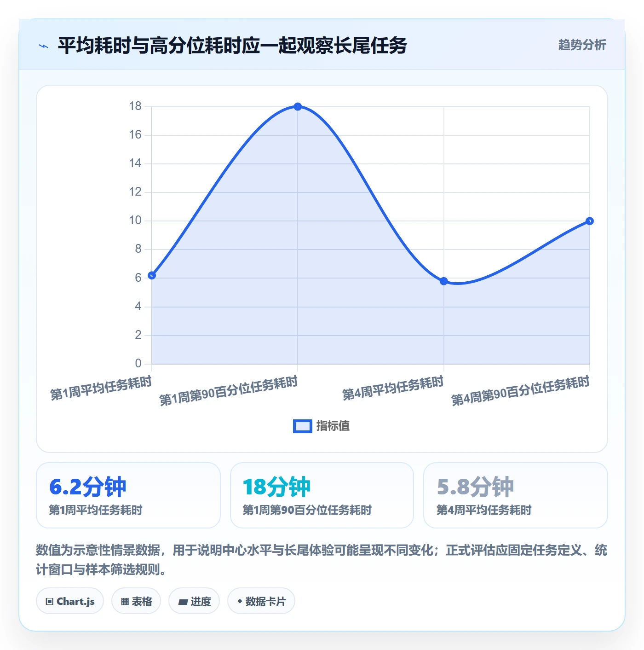Click caption under 6.2分钟 card

(96, 510)
